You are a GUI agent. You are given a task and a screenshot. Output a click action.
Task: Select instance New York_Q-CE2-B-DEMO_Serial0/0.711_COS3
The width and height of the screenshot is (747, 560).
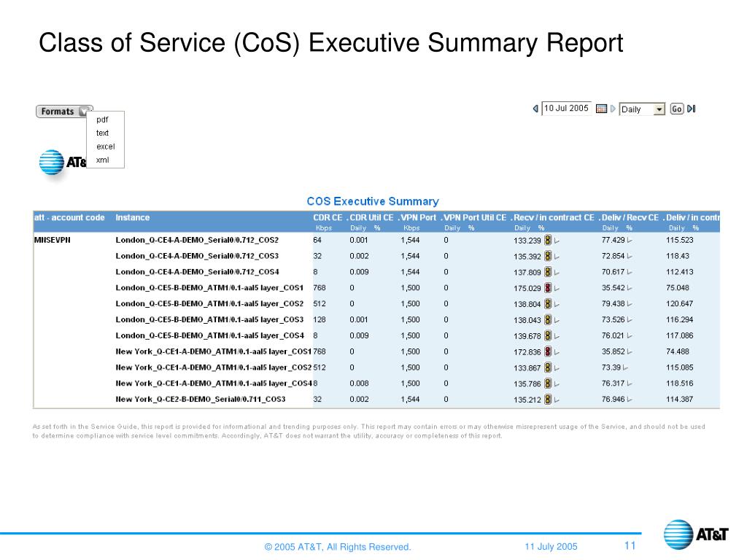[201, 399]
